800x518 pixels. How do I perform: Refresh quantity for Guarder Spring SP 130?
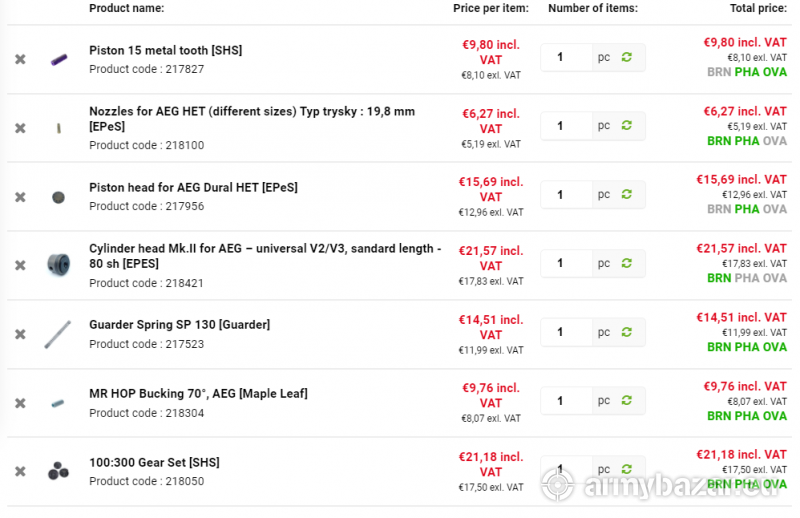(x=627, y=331)
